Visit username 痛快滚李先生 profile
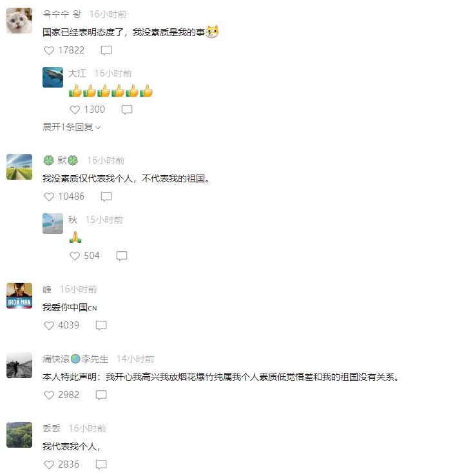Viewport: 473px width, 476px height. click(75, 359)
